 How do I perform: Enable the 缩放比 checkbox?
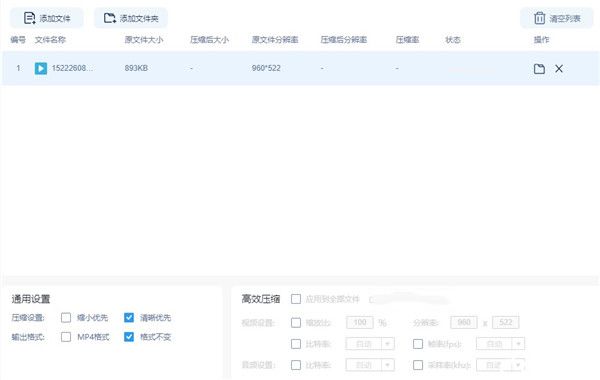(296, 323)
